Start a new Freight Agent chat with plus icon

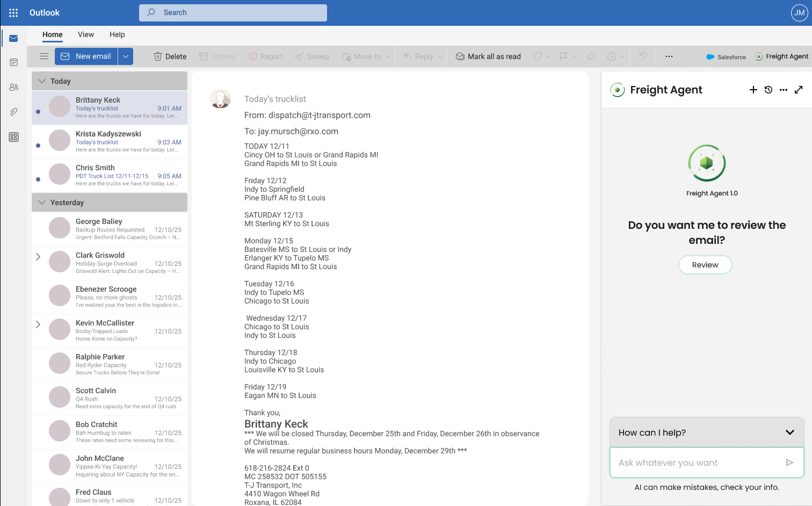pos(753,90)
